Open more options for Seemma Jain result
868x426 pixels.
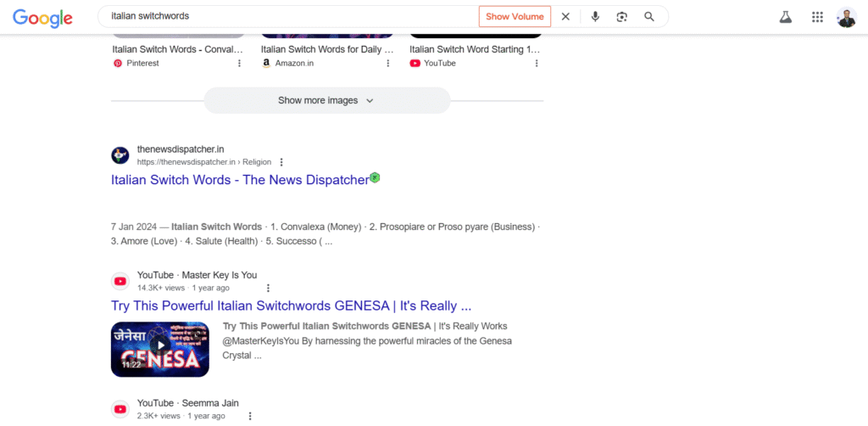250,416
